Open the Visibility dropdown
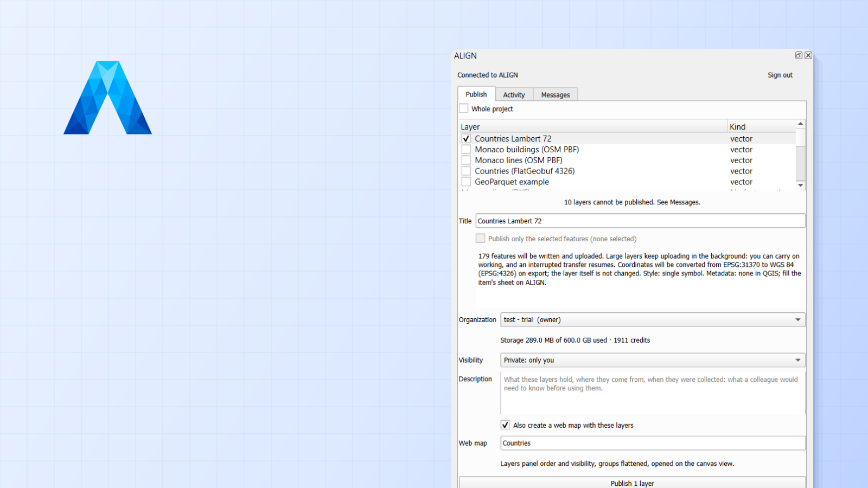The height and width of the screenshot is (488, 868). click(653, 360)
